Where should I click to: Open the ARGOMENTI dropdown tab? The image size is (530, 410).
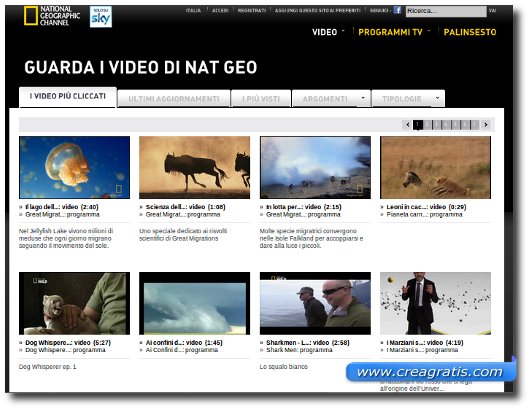331,99
